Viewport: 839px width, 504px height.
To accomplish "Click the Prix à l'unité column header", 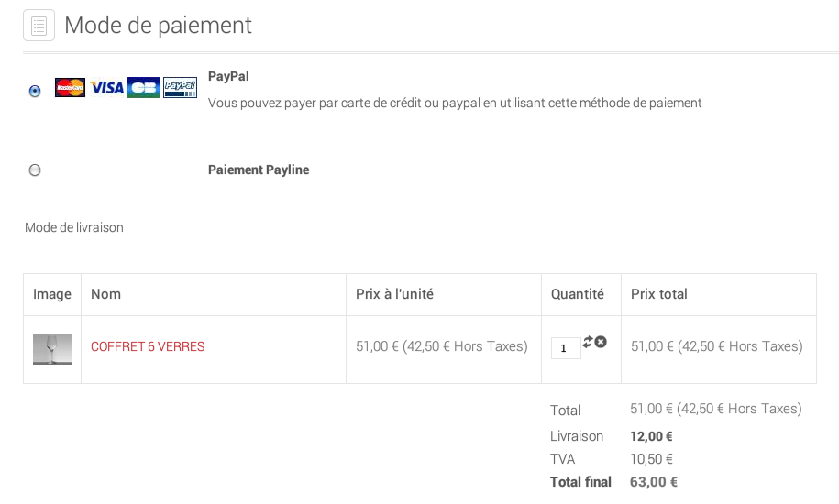I will tap(395, 294).
